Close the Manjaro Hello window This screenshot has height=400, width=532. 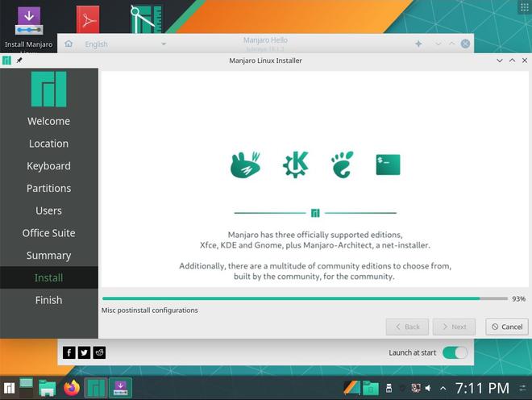click(466, 44)
